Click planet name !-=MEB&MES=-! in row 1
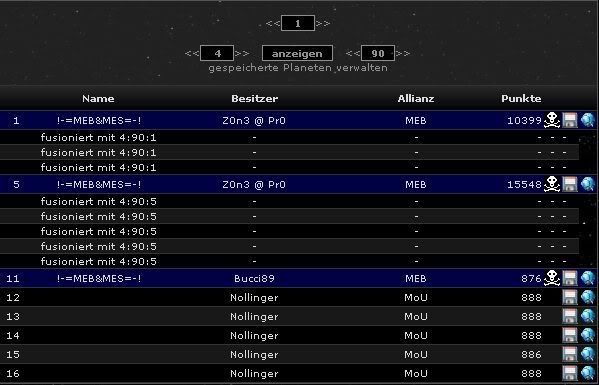This screenshot has height=385, width=599. 99,121
